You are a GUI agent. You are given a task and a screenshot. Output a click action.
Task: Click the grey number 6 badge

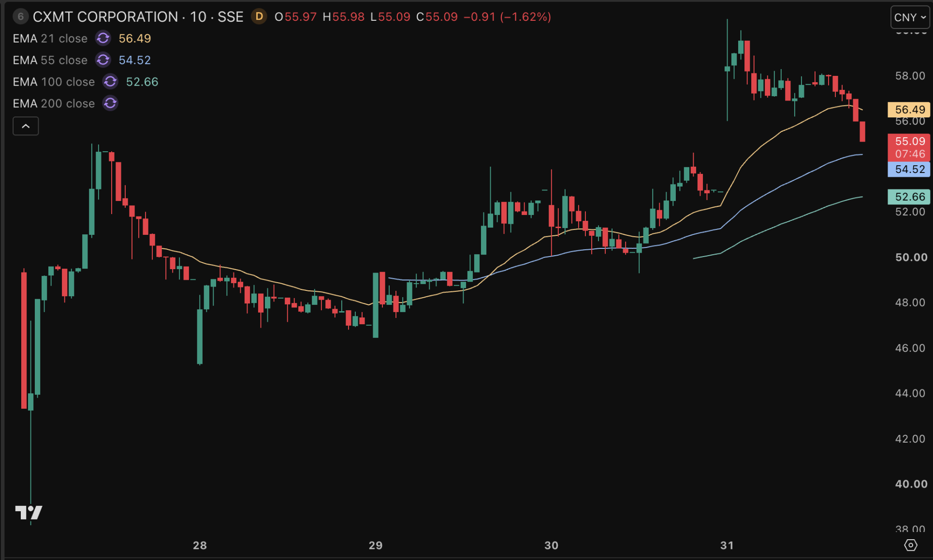(x=20, y=16)
